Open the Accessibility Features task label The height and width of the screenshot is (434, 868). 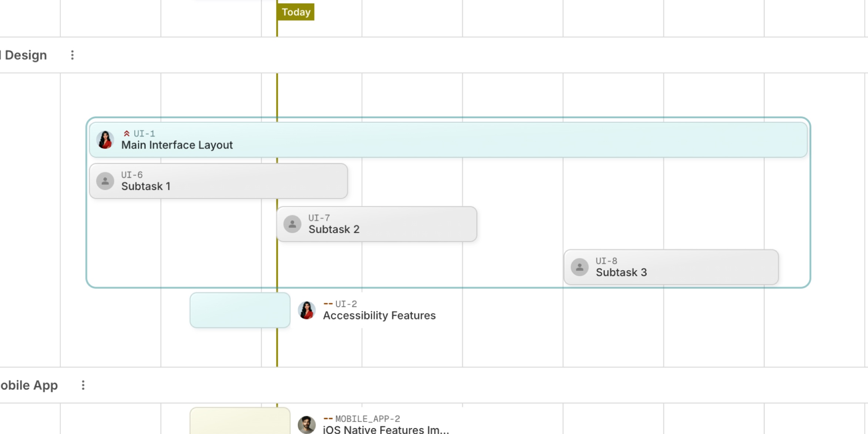379,315
